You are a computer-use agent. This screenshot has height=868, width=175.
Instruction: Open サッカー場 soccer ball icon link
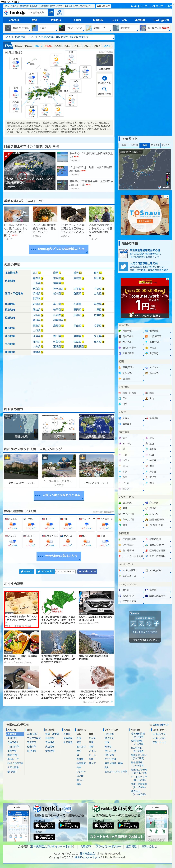point(120,514)
